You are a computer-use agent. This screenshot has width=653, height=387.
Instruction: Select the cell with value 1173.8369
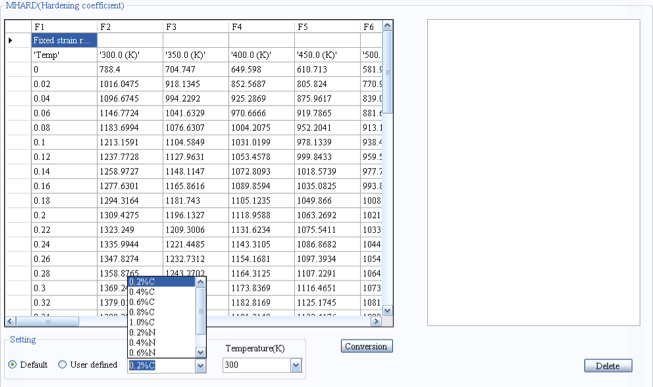(x=262, y=288)
